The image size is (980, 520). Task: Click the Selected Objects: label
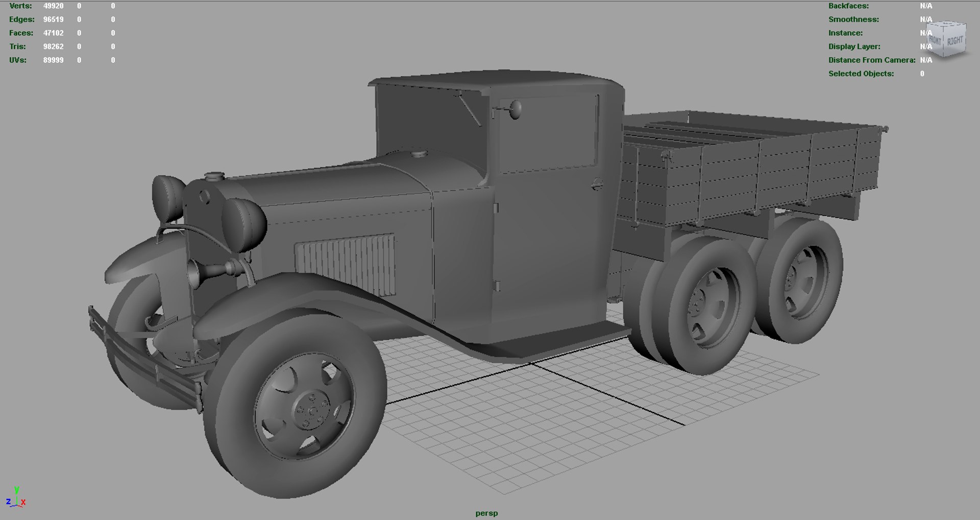(861, 74)
